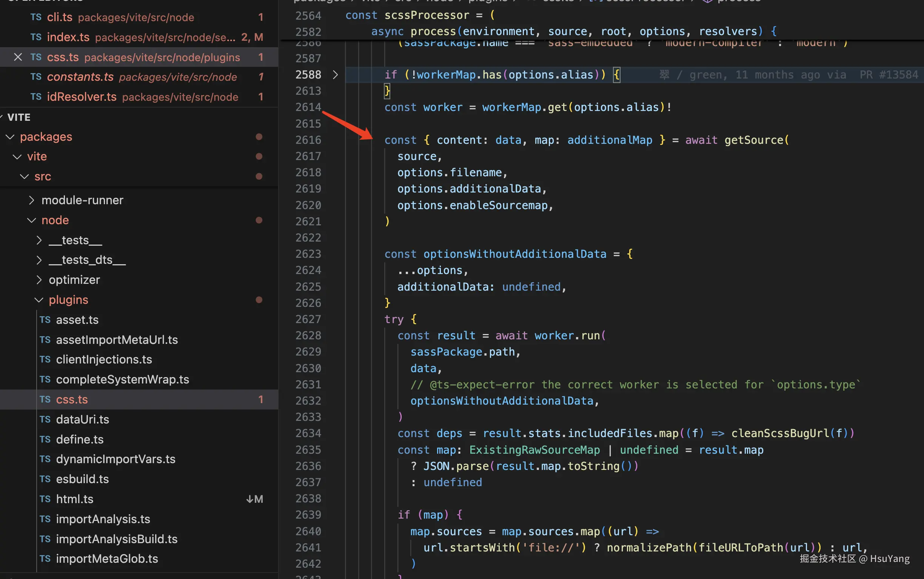The width and height of the screenshot is (924, 579).
Task: Click line number 2616 in gutter
Action: [x=308, y=140]
